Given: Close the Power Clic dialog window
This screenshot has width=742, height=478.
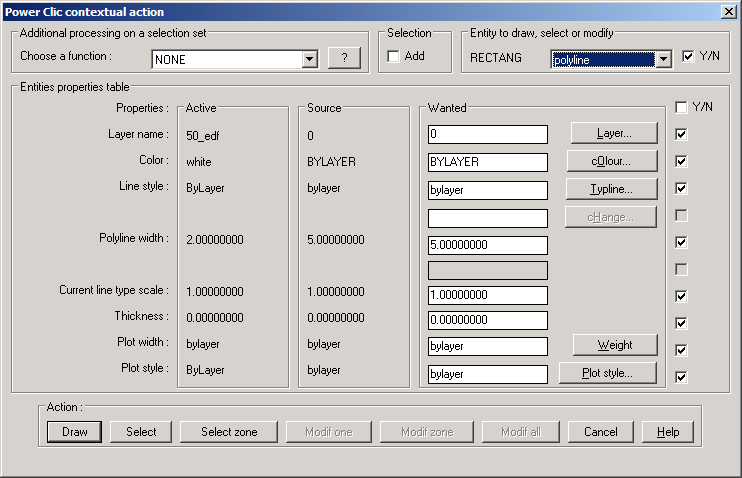Looking at the screenshot, I should coord(728,11).
